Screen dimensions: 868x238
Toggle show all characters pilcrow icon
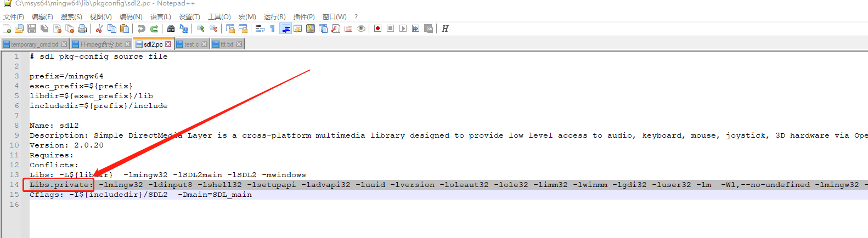[272, 29]
